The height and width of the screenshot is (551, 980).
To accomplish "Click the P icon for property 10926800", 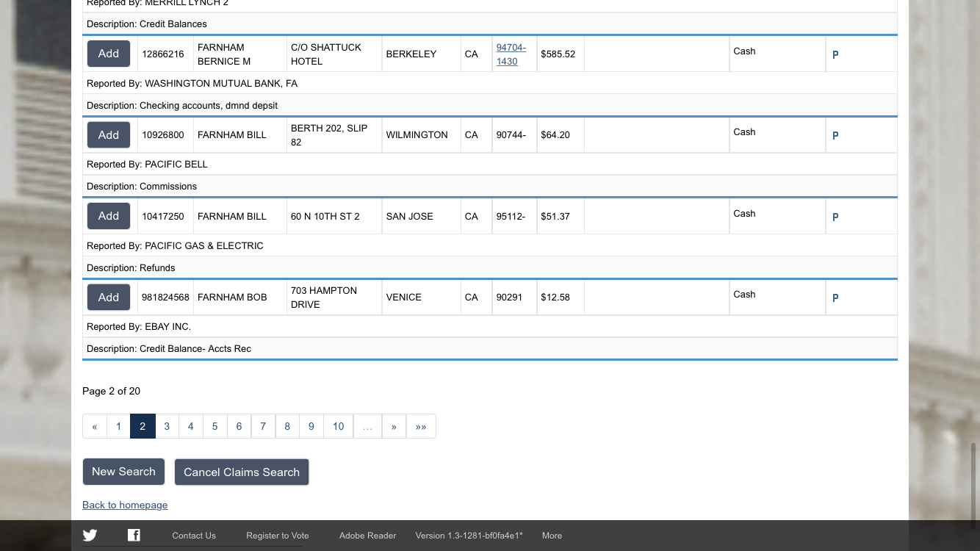I will pyautogui.click(x=835, y=135).
